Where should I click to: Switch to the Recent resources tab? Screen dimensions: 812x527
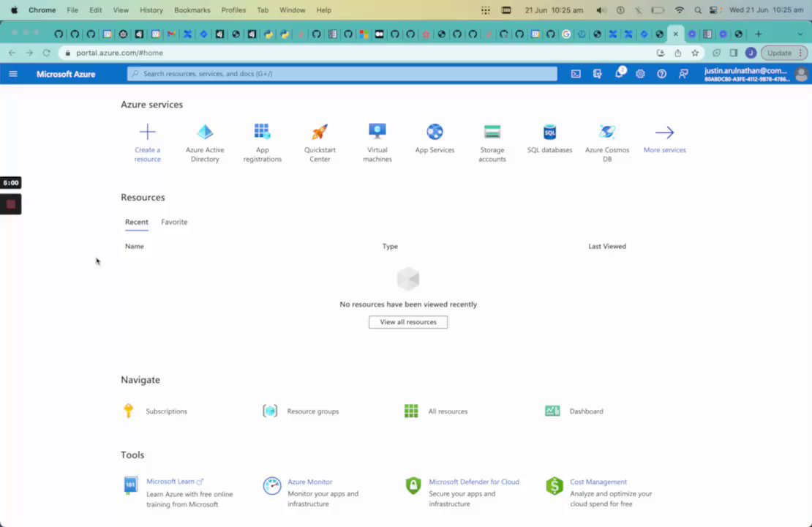point(136,222)
